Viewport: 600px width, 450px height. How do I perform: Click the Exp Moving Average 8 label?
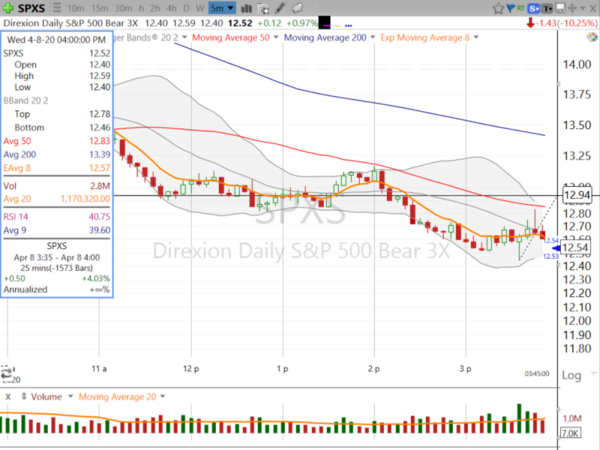click(x=425, y=38)
